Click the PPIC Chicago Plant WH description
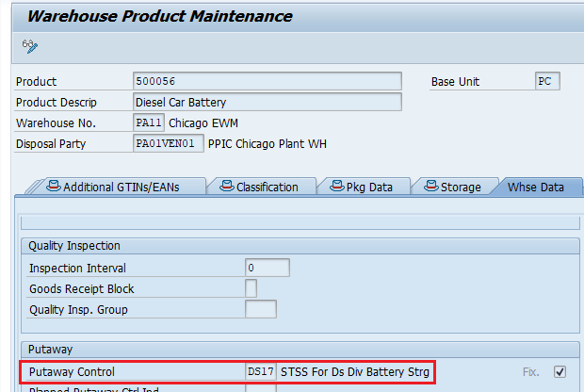 (267, 144)
